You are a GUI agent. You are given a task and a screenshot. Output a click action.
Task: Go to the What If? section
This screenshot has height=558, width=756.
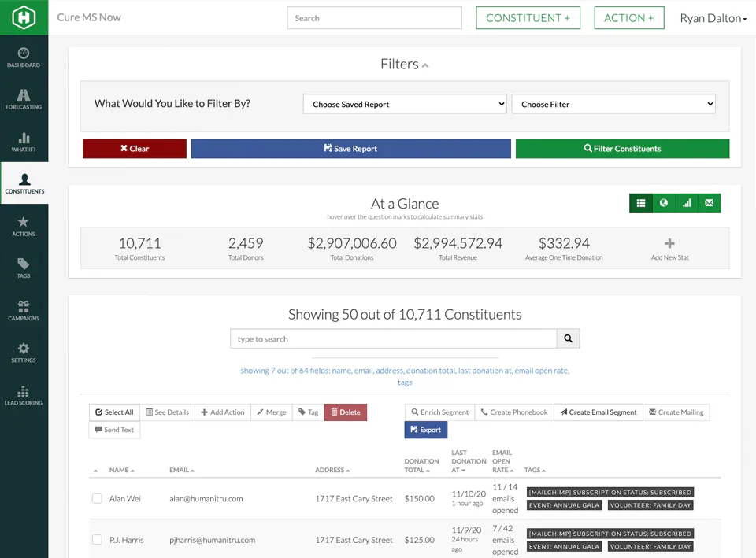pos(24,142)
